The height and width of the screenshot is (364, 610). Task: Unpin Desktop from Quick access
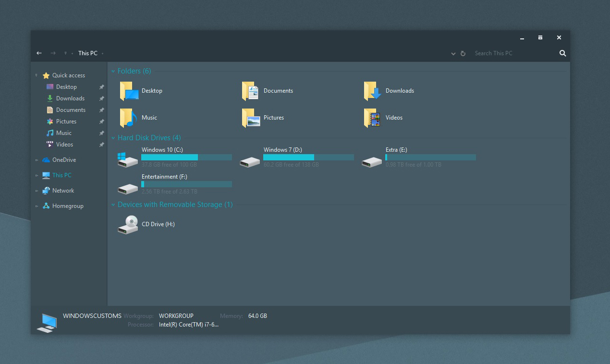click(101, 87)
